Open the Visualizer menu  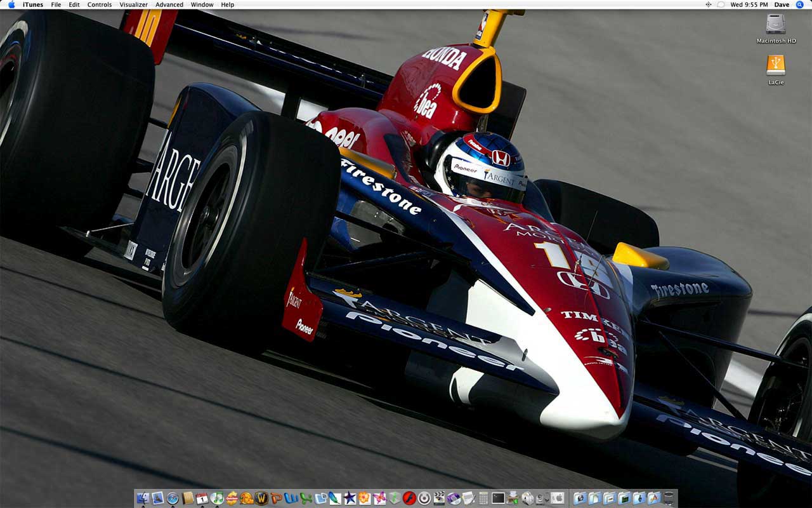pos(133,4)
